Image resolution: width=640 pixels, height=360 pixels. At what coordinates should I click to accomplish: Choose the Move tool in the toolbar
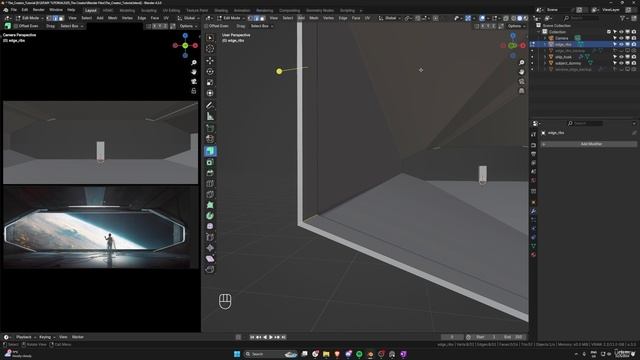(210, 60)
